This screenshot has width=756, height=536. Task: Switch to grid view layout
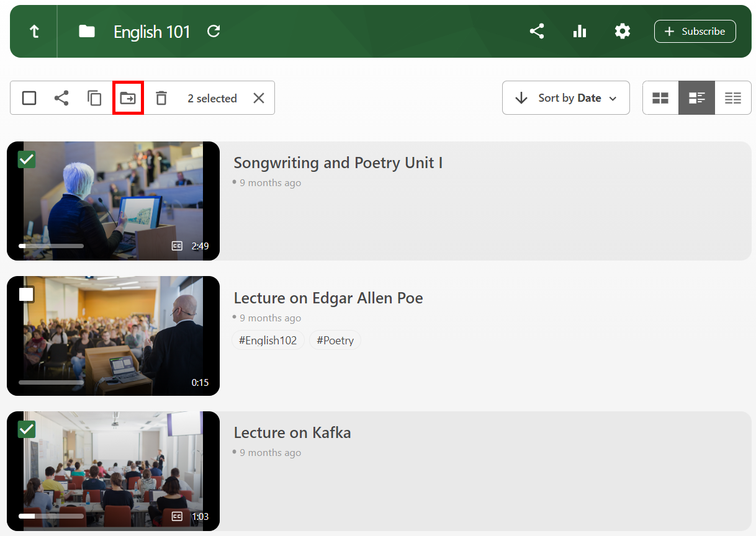[660, 98]
